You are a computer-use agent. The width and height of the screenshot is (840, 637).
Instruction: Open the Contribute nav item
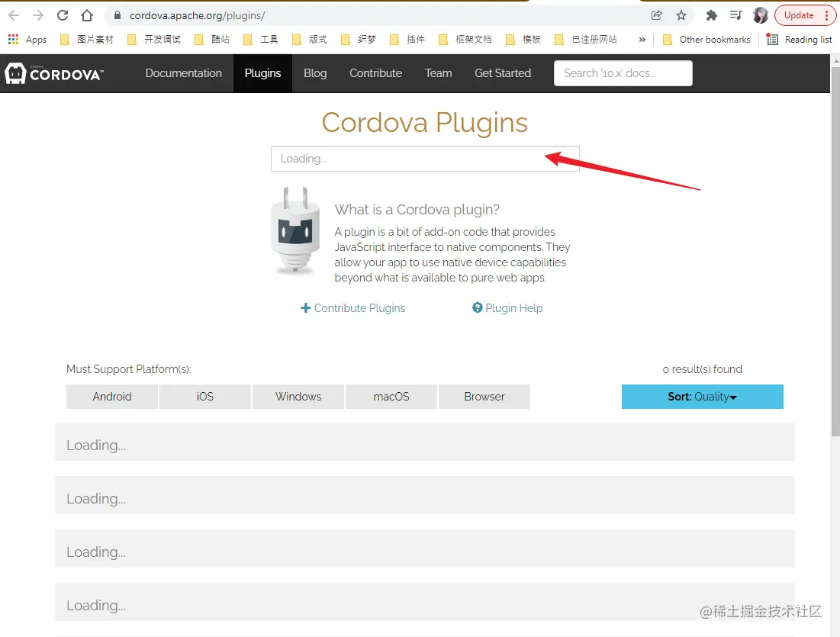375,73
